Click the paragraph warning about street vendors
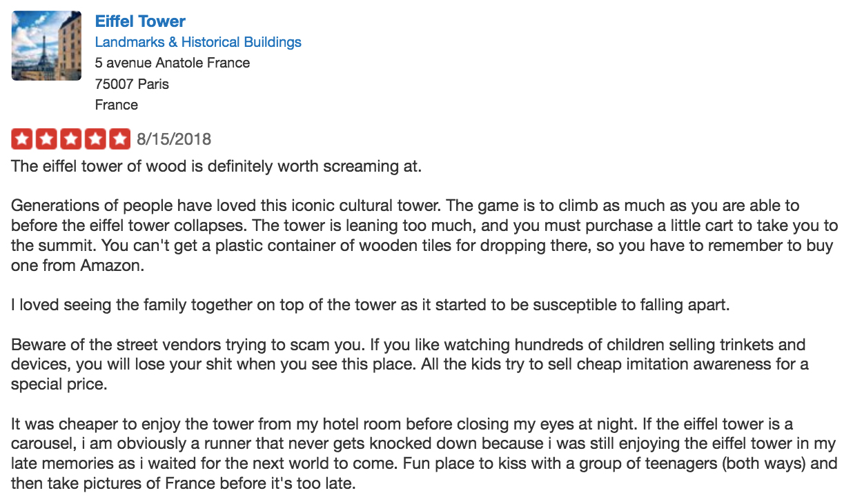The image size is (853, 504). (x=410, y=365)
